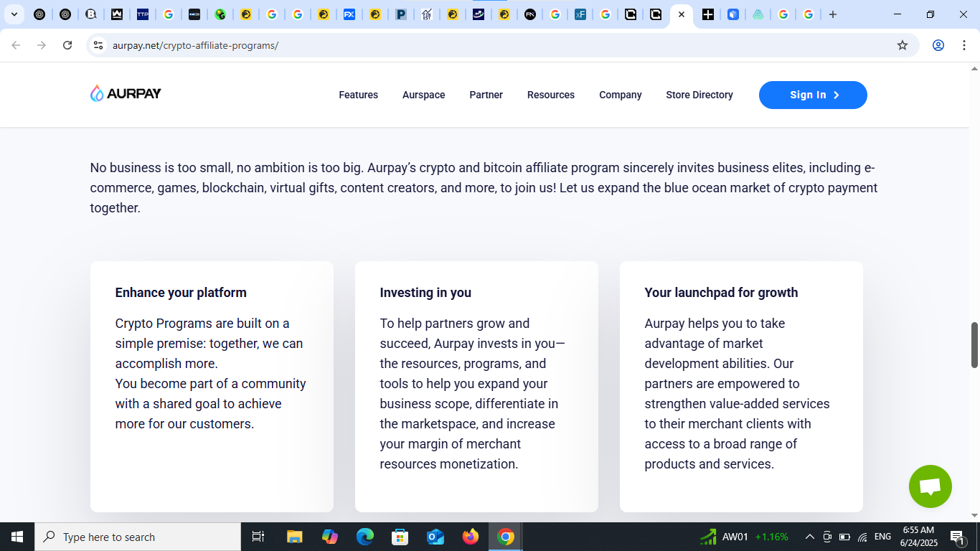Open the Chrome three-dot menu

tap(963, 45)
